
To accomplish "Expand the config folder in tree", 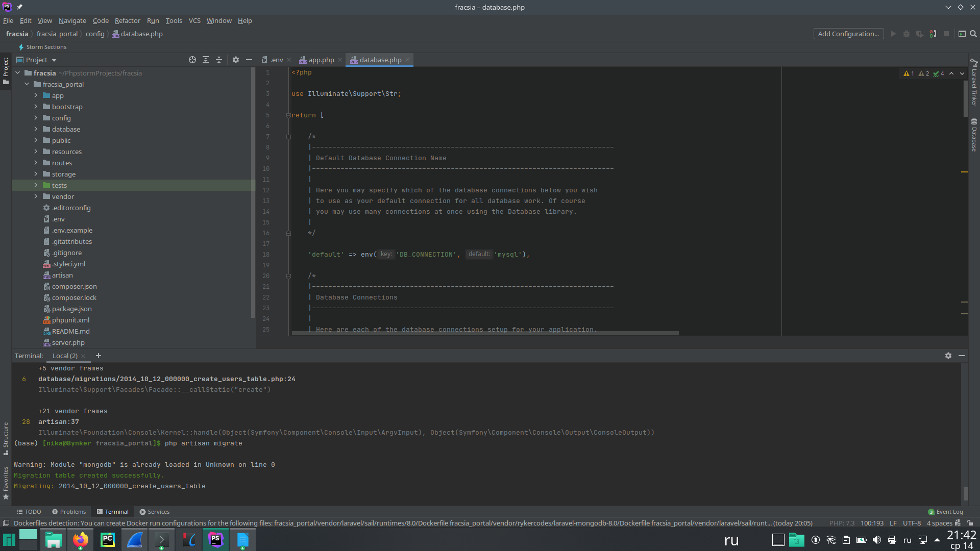I will pyautogui.click(x=36, y=118).
